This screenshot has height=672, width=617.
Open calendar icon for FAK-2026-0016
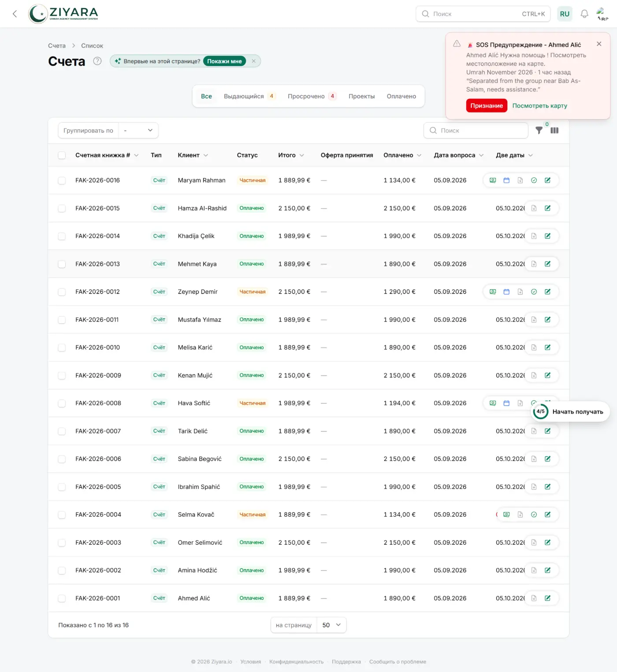tap(506, 180)
